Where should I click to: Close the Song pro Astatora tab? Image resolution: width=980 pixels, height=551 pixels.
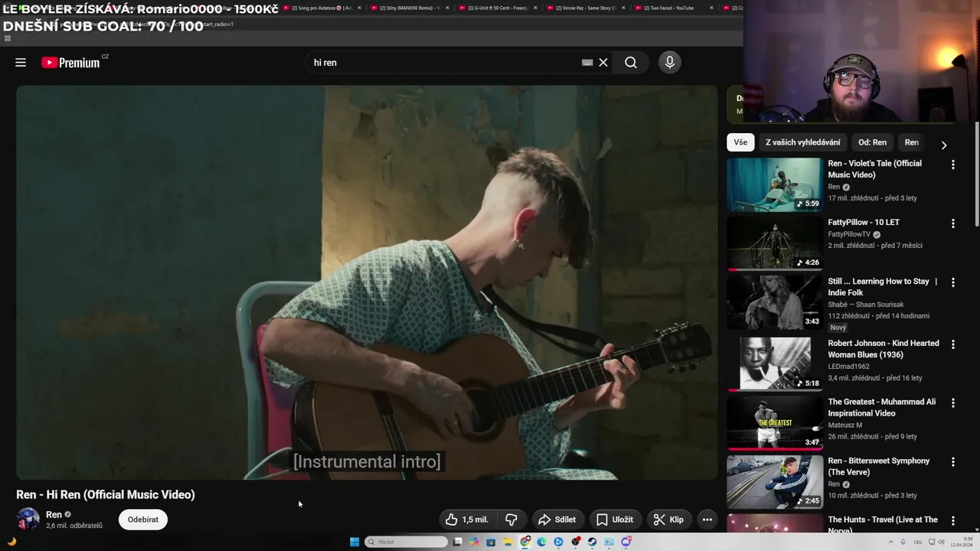point(359,8)
